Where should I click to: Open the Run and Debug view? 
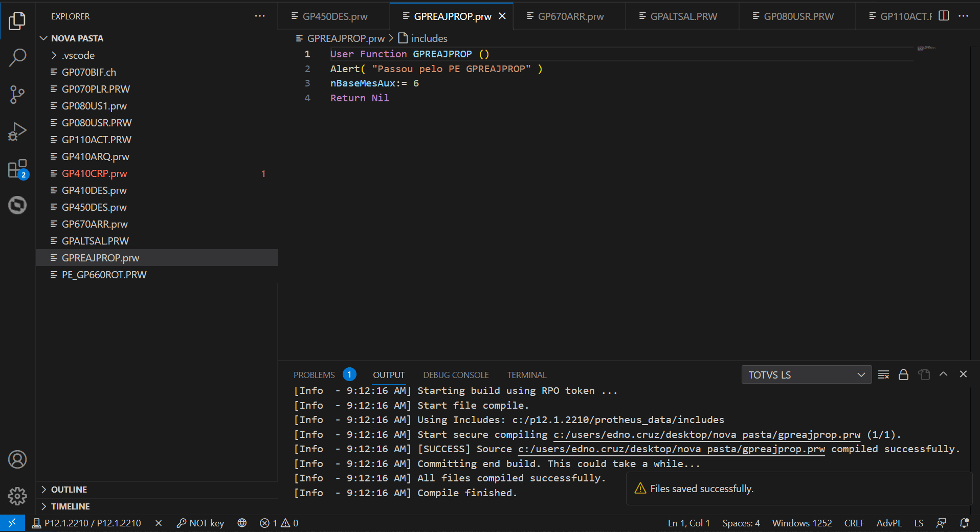[17, 131]
